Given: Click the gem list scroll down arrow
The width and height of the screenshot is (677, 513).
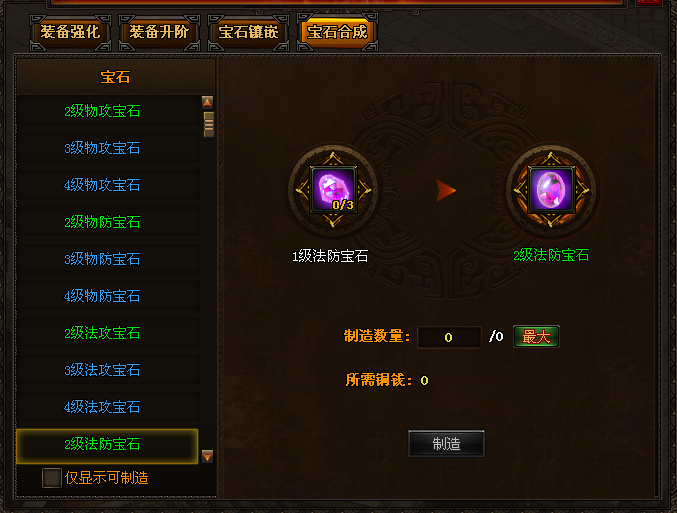Looking at the screenshot, I should tap(208, 456).
